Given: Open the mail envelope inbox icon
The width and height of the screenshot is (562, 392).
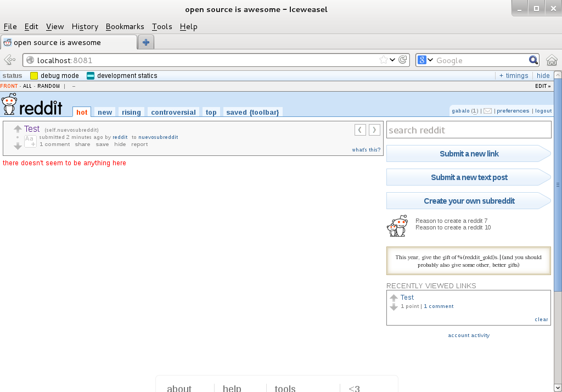Looking at the screenshot, I should [x=487, y=111].
